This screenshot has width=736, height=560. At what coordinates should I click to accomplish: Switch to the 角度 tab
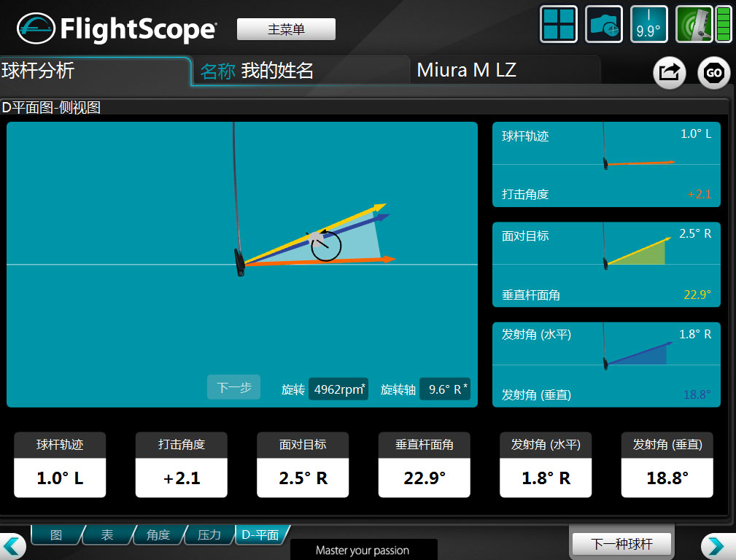(158, 534)
